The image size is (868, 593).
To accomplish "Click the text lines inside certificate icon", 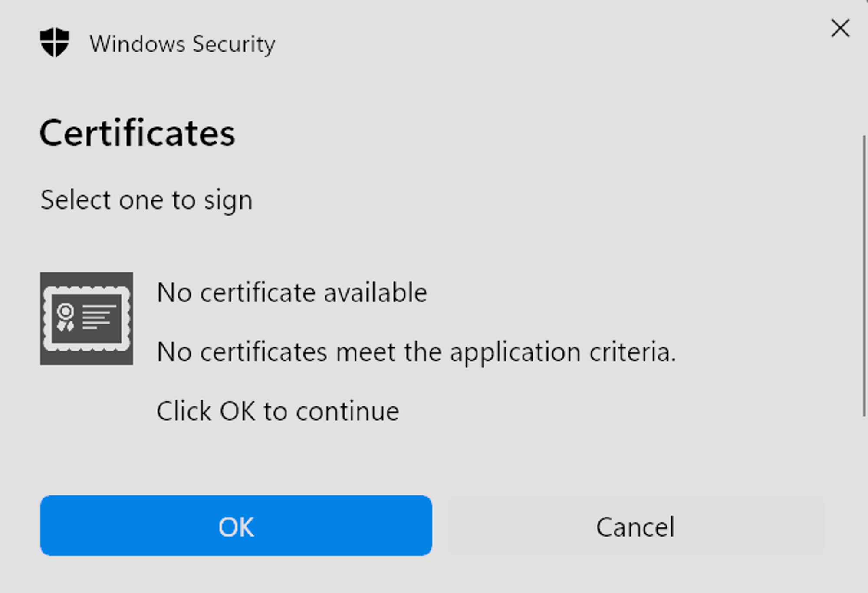I will pyautogui.click(x=99, y=317).
